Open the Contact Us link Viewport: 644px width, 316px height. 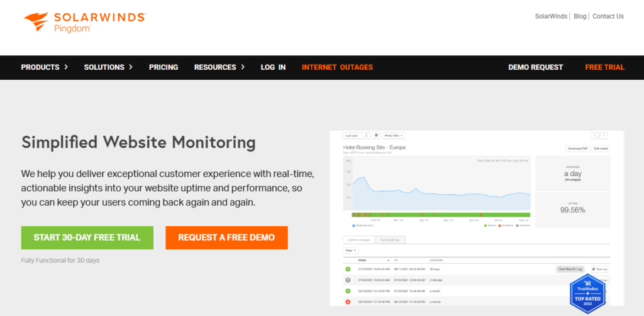tap(608, 16)
